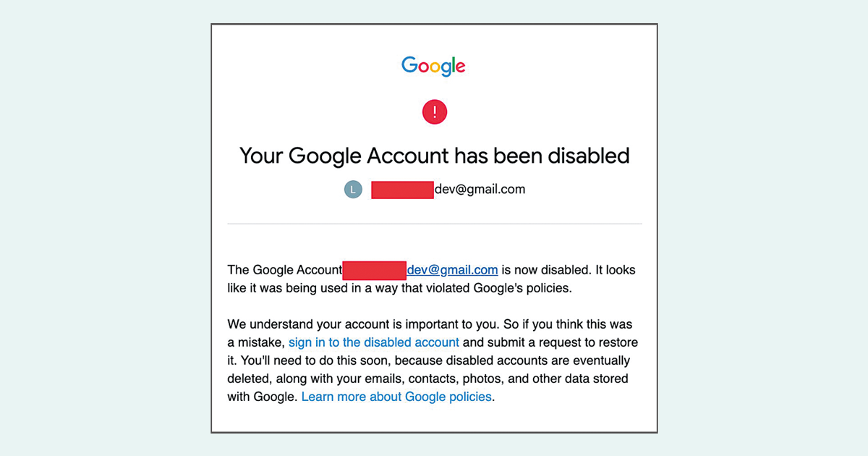Click the "Your Google Account has been disabled" heading

pos(434,156)
